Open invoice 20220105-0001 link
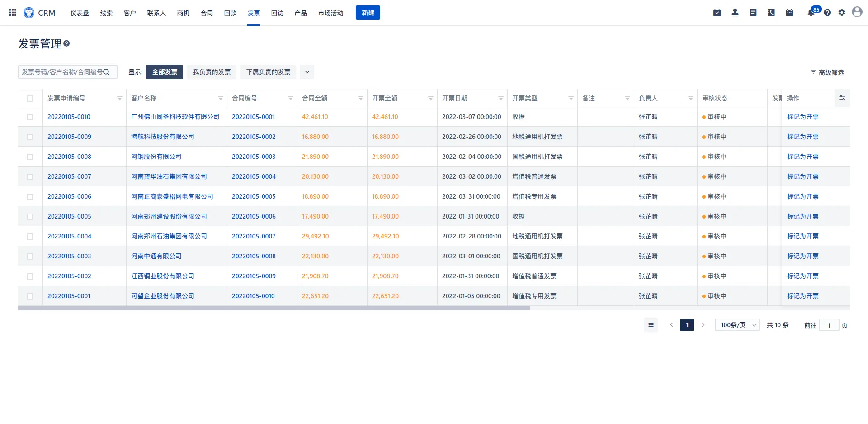 (x=69, y=296)
